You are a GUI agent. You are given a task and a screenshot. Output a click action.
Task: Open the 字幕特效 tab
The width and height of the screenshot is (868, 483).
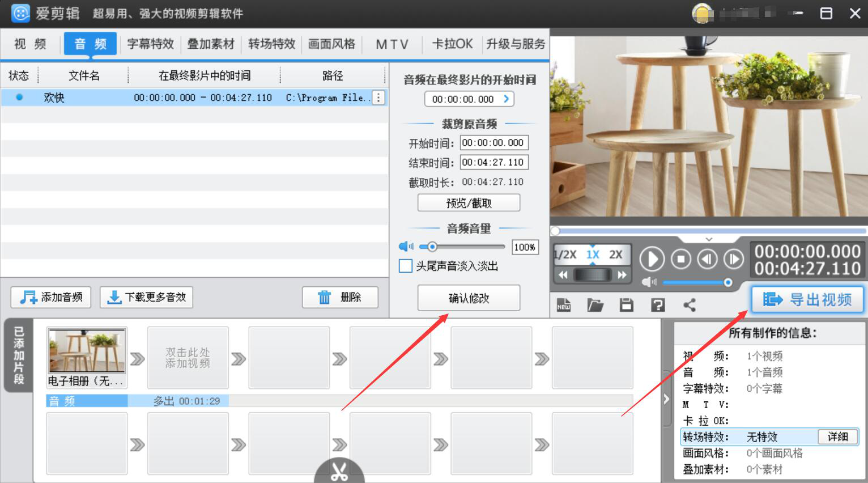(x=150, y=44)
